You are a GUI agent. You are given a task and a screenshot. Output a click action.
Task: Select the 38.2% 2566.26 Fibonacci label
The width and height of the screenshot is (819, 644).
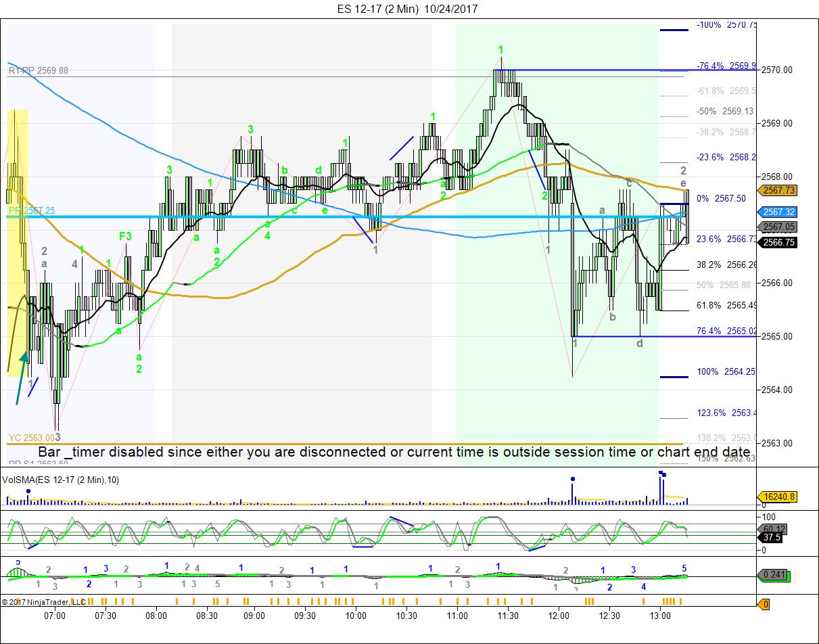[x=726, y=264]
